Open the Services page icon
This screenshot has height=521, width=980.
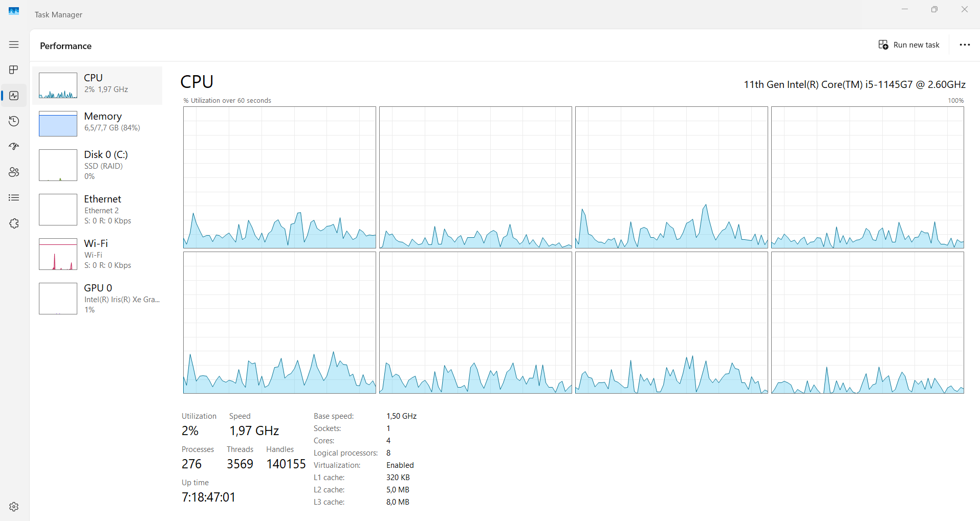[x=14, y=223]
